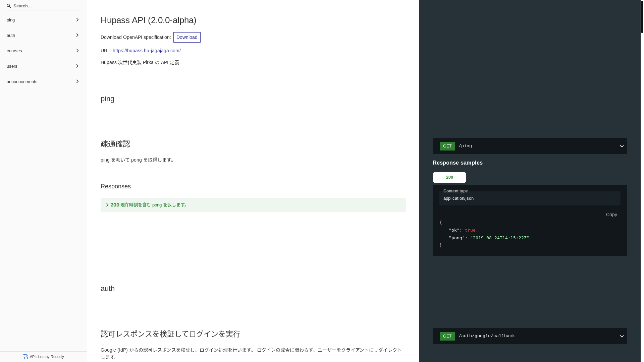
Task: Expand the 200 response description row
Action: (x=253, y=205)
